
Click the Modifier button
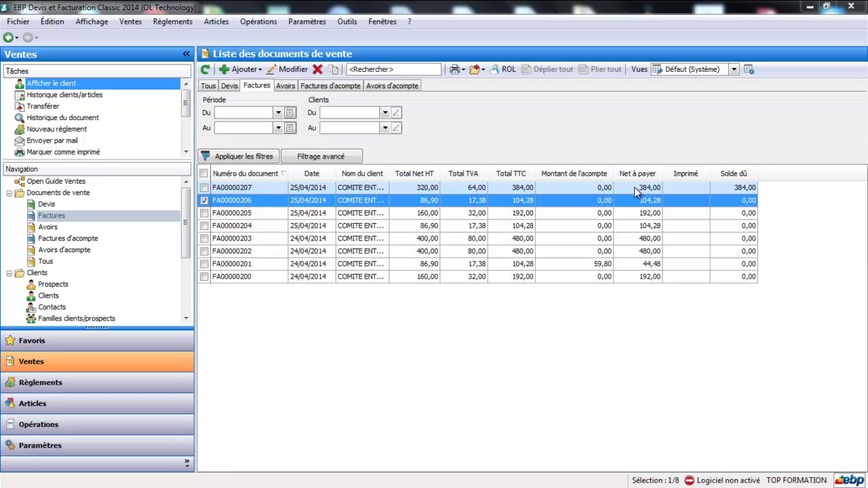point(288,69)
